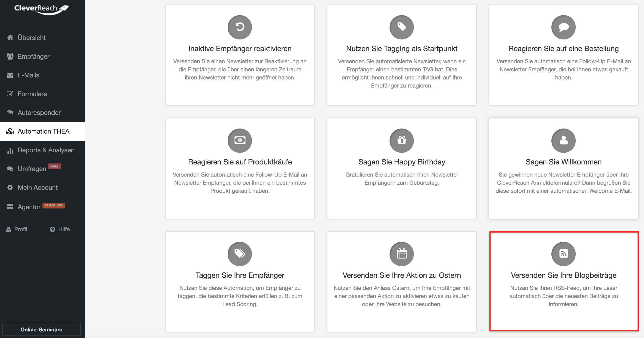
Task: Click the double tags icon for Taggen
Action: point(240,254)
